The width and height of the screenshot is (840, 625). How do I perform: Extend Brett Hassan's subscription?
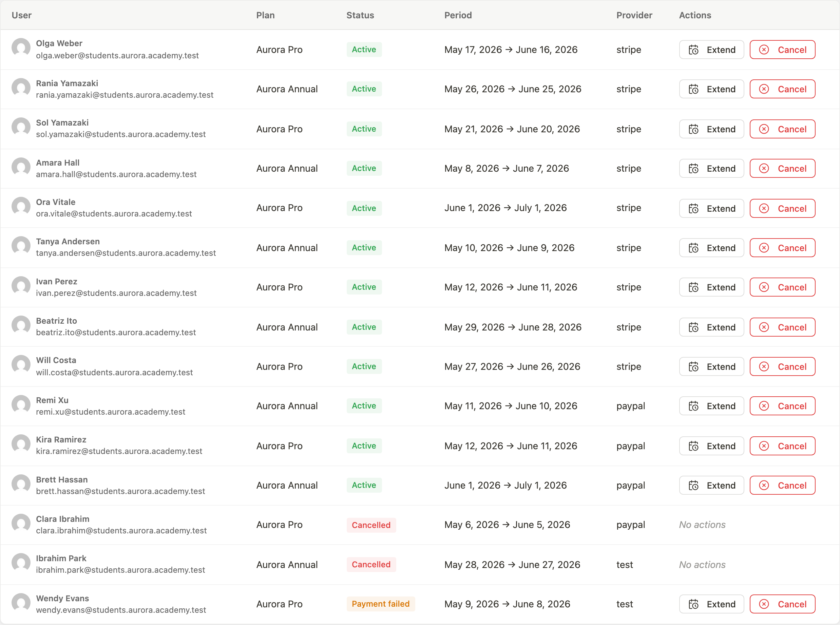(x=711, y=486)
